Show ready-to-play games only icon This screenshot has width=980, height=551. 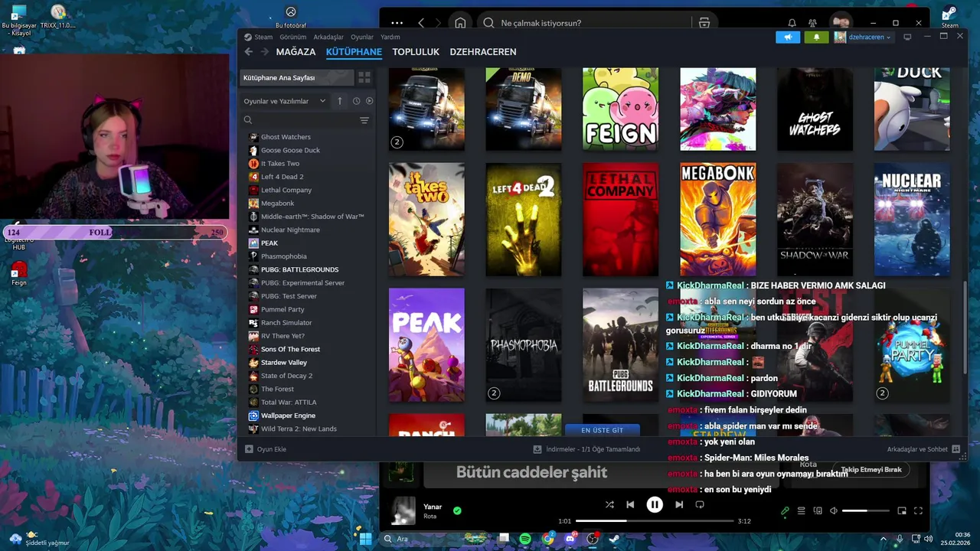[x=369, y=101]
